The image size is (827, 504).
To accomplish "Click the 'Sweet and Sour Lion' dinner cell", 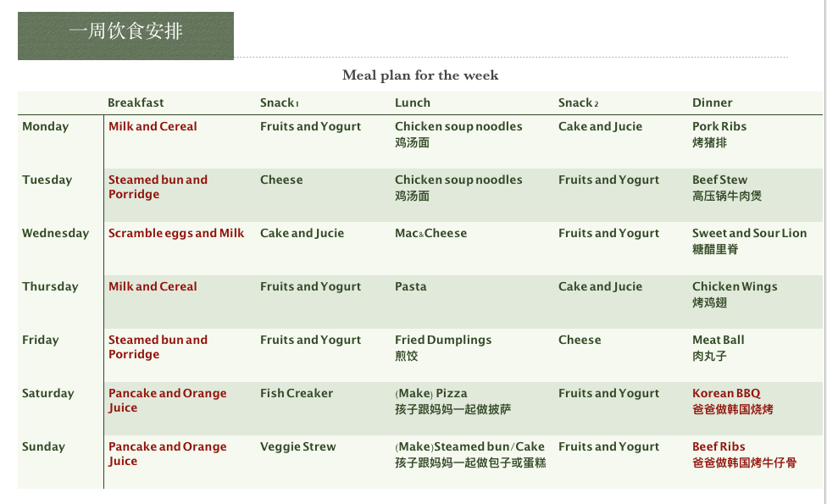I will pos(749,241).
